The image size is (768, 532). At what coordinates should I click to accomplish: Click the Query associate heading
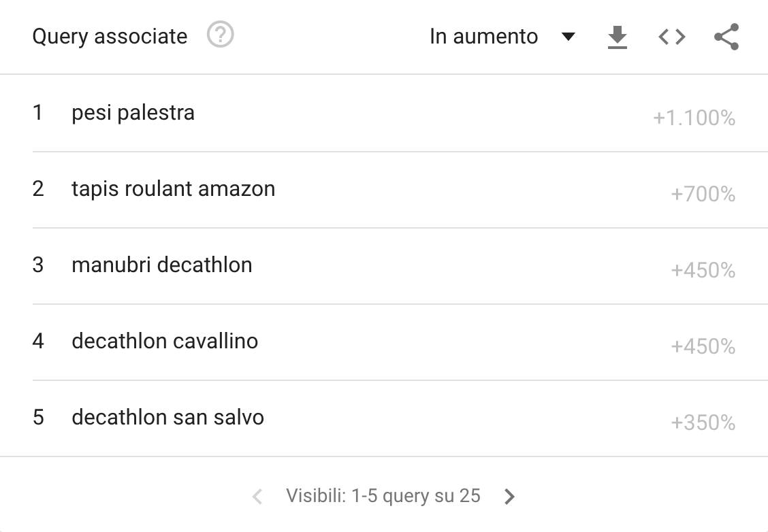pyautogui.click(x=110, y=36)
